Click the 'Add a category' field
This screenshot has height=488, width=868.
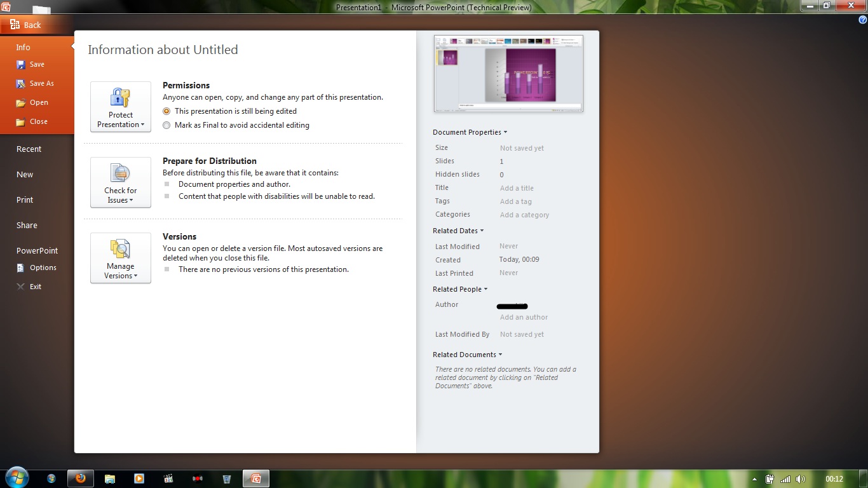524,215
